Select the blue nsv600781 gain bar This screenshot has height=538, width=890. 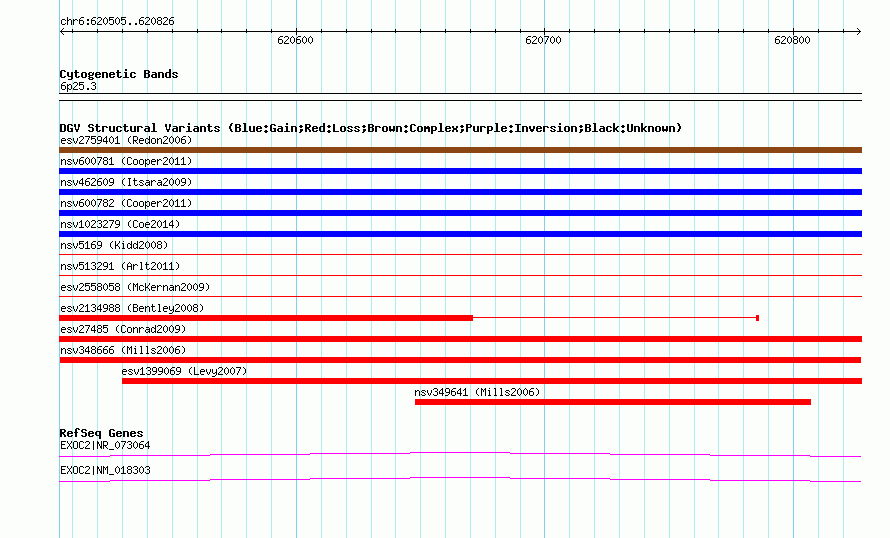pyautogui.click(x=460, y=171)
